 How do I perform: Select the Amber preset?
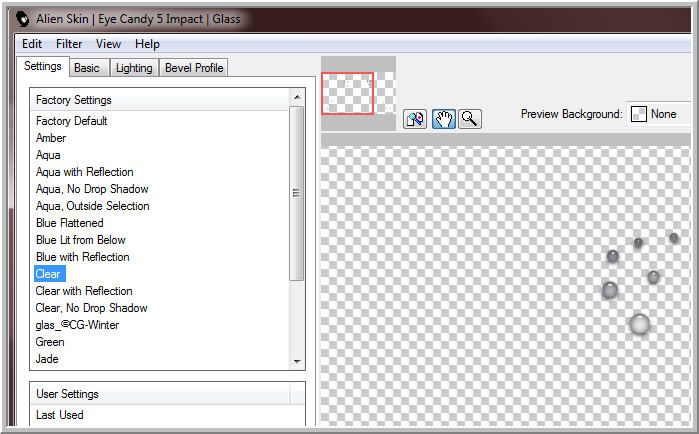tap(51, 138)
